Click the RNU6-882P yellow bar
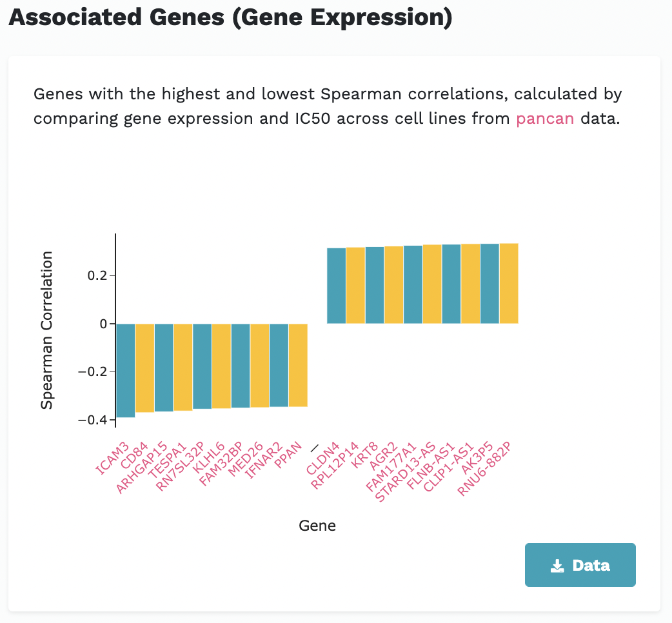The width and height of the screenshot is (672, 623). click(509, 283)
